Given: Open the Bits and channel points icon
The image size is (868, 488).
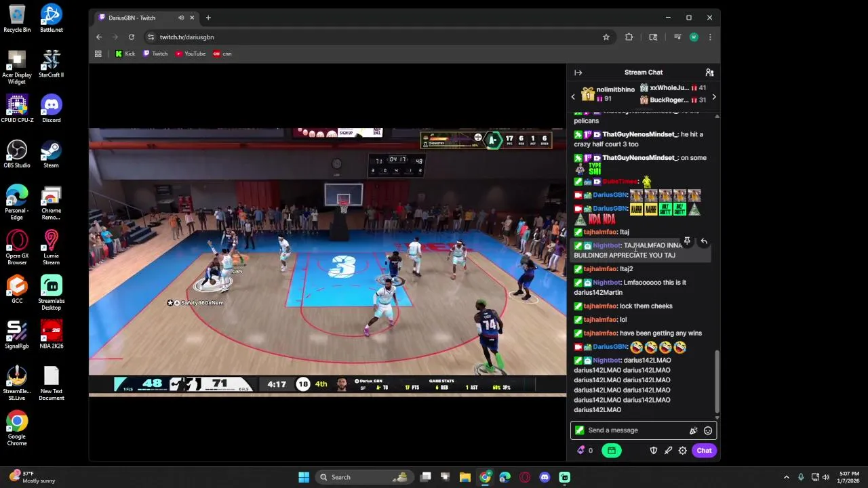Looking at the screenshot, I should [x=585, y=451].
